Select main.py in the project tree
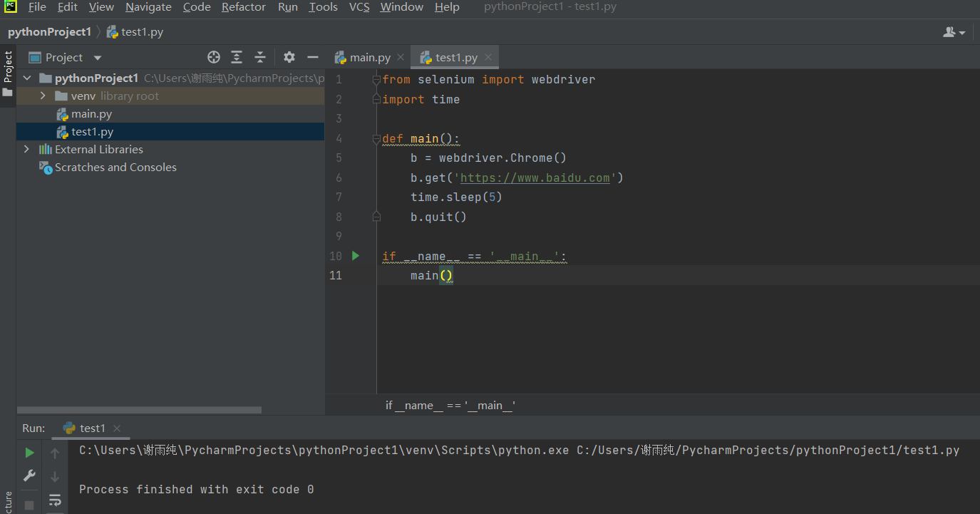The height and width of the screenshot is (514, 980). pos(170,113)
